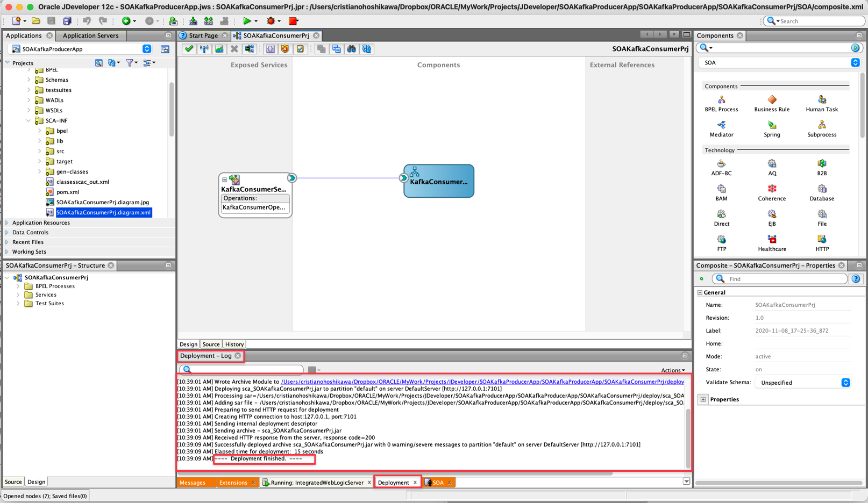Select the Database adapter icon
The height and width of the screenshot is (503, 868).
[x=822, y=189]
